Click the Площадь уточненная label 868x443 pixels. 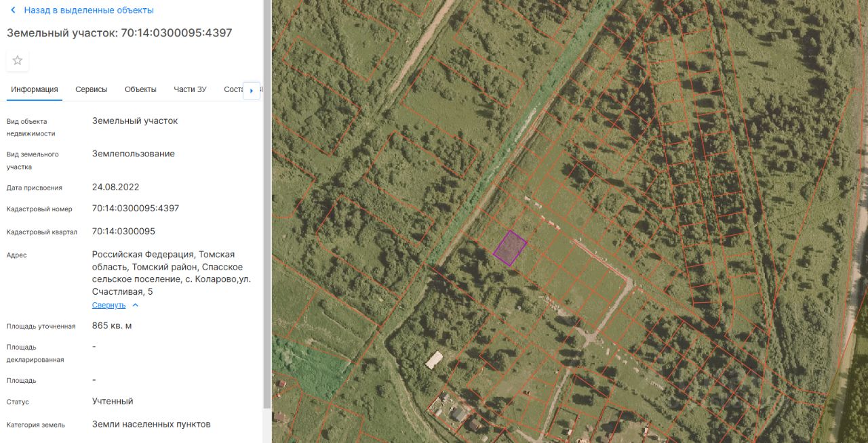coord(41,326)
